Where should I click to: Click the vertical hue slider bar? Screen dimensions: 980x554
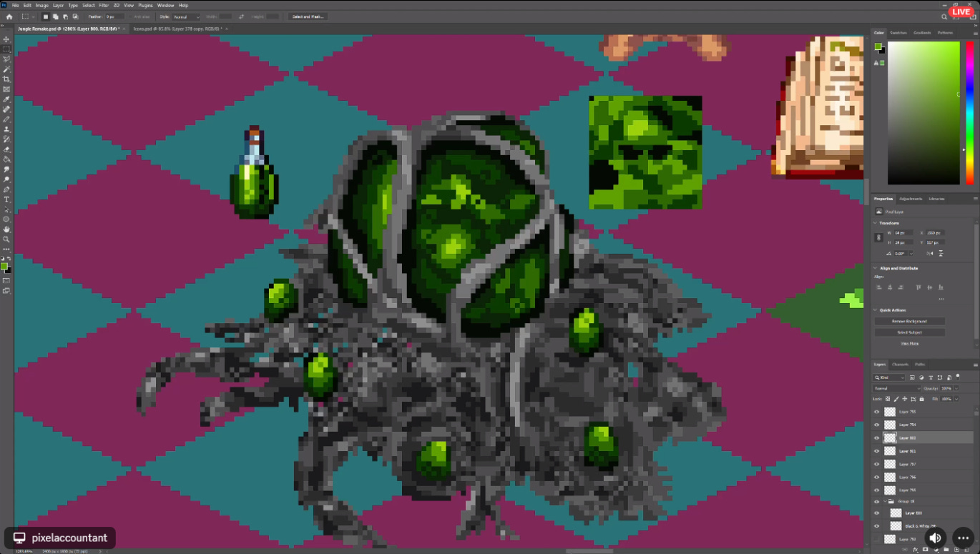pyautogui.click(x=970, y=113)
